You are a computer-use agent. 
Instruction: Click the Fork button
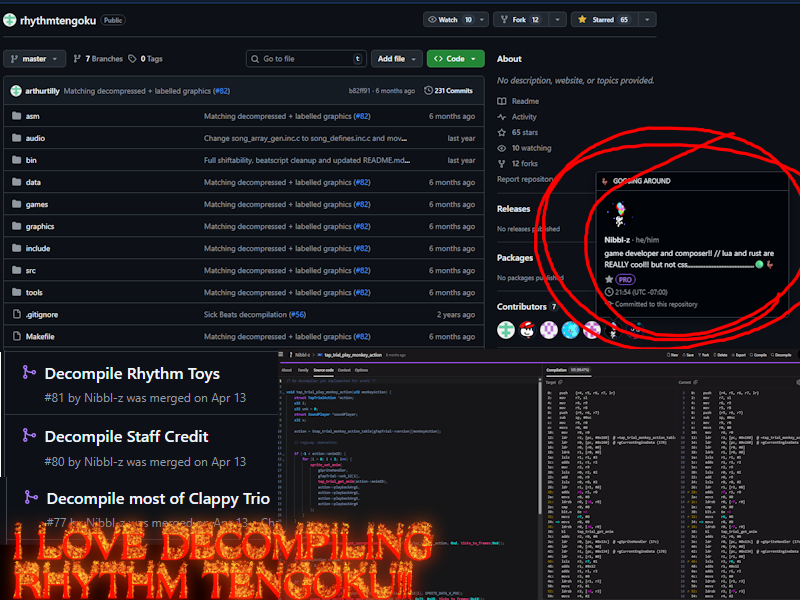pos(519,19)
